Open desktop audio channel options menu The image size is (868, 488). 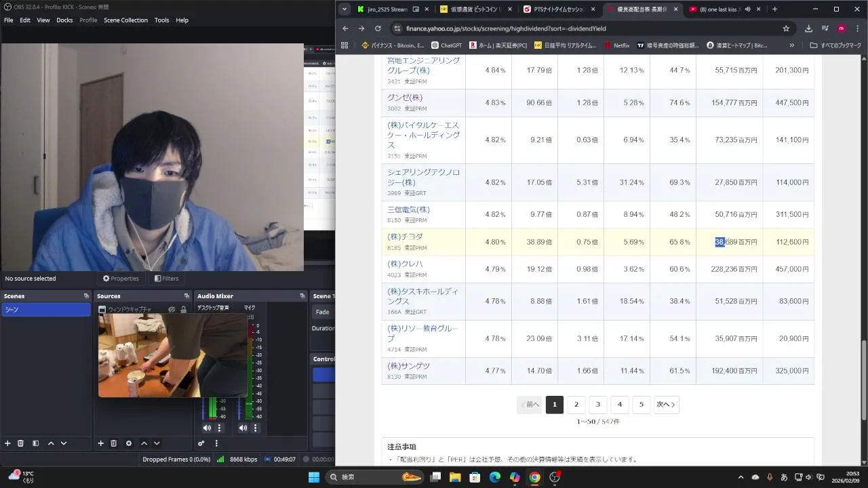pos(219,428)
